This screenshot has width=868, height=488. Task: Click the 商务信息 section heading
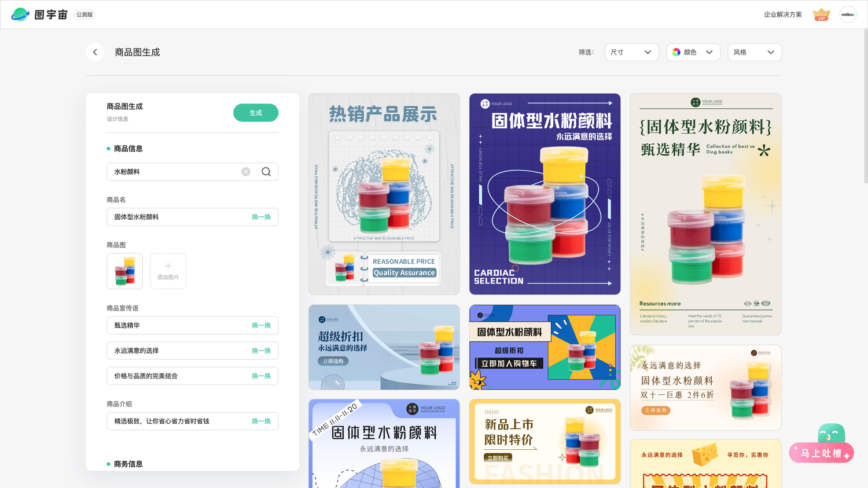(128, 464)
